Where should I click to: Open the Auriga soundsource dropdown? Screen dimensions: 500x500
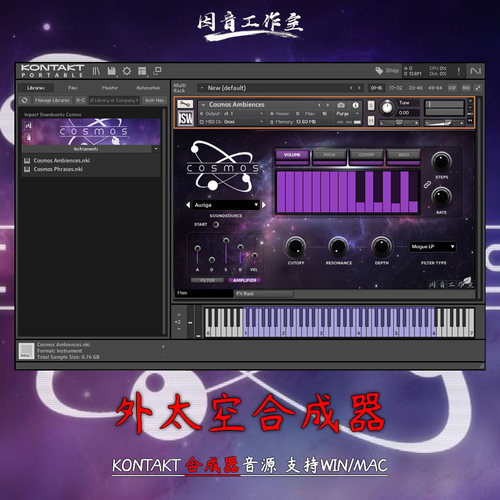point(226,205)
